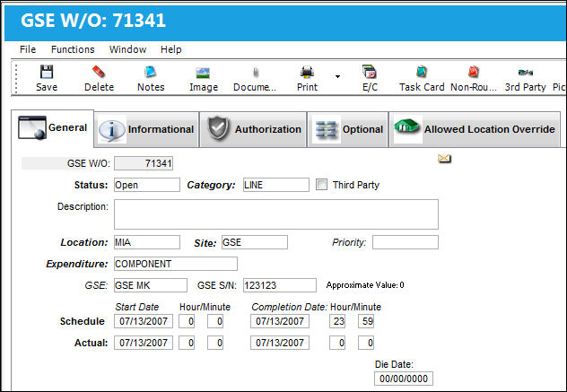Click the Approximate Value: 0 text
This screenshot has width=567, height=392.
click(365, 285)
